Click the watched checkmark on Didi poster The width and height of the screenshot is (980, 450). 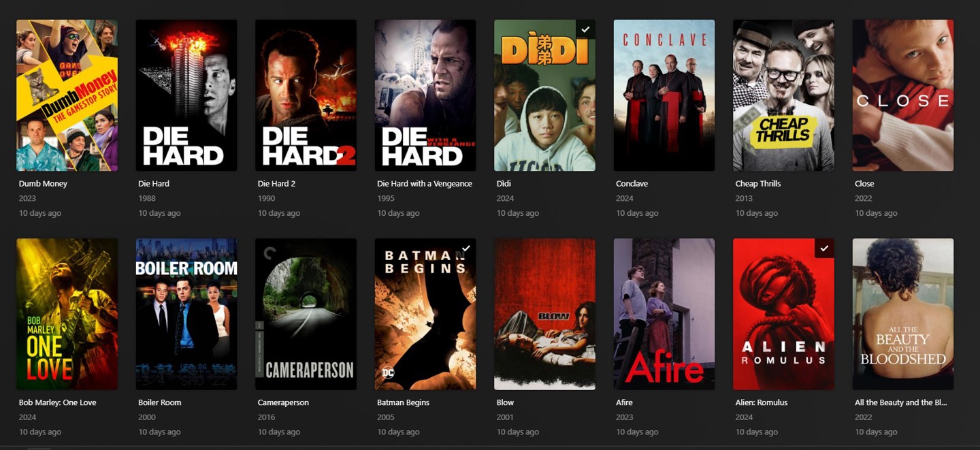click(x=585, y=29)
